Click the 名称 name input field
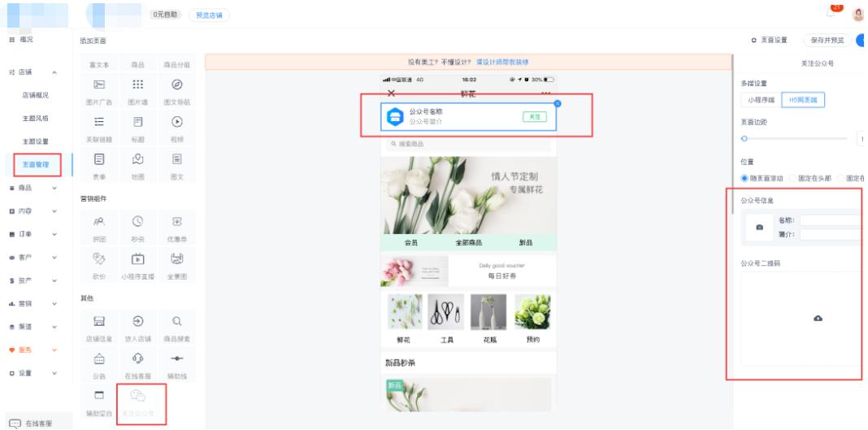 (x=831, y=220)
